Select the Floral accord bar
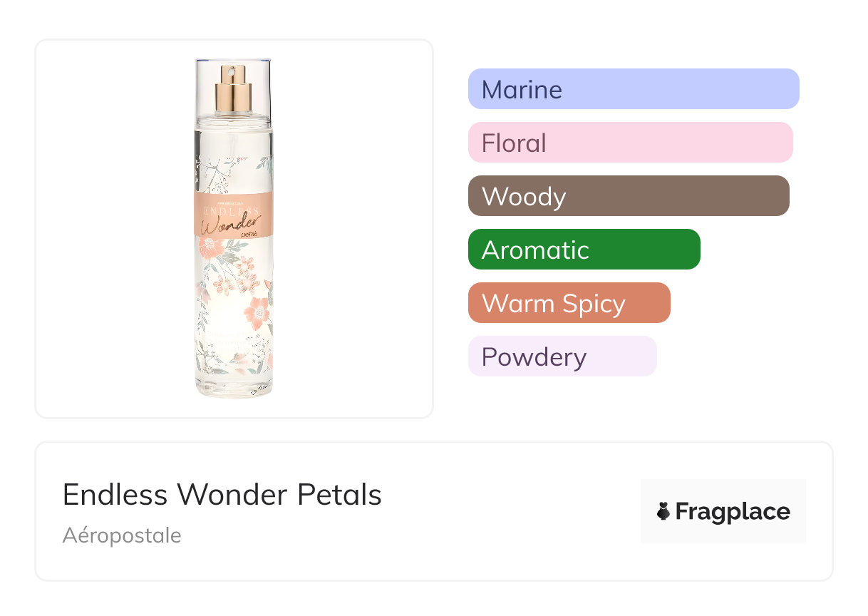Viewport: 868px width, 616px height. click(630, 143)
